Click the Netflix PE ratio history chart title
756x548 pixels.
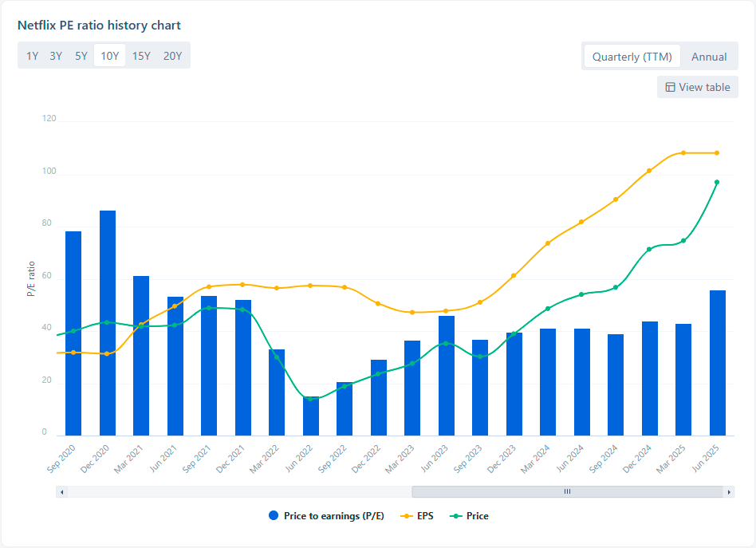click(x=99, y=25)
